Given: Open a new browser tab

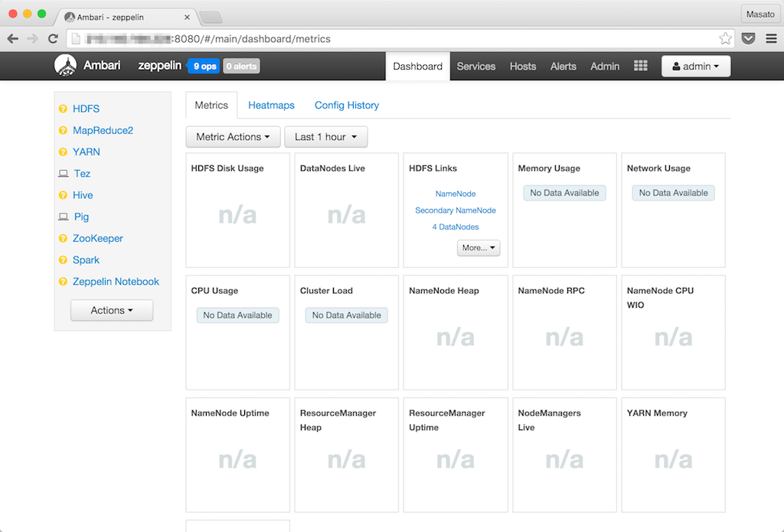Looking at the screenshot, I should point(211,18).
